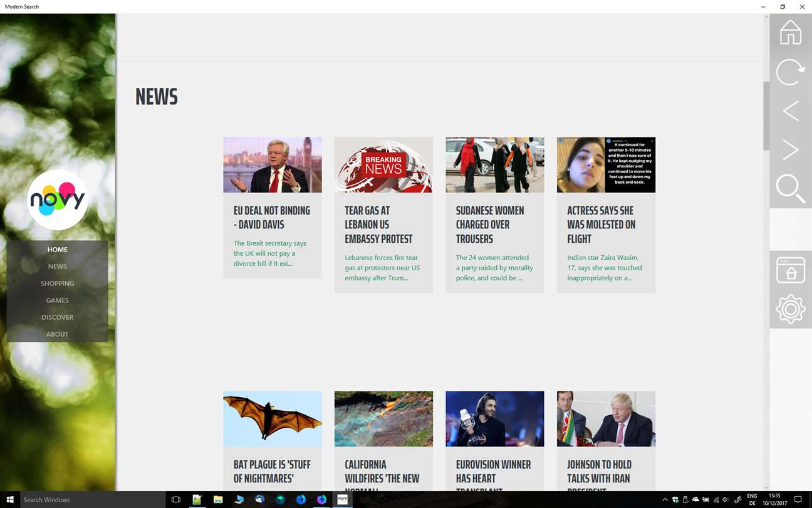Click the Wi-Fi network tray icon
The image size is (812, 508).
point(716,500)
